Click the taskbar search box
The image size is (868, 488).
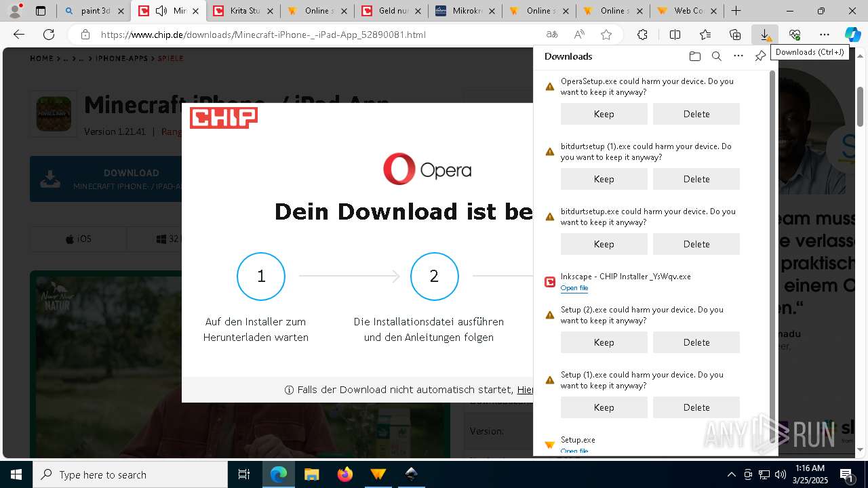[x=130, y=474]
